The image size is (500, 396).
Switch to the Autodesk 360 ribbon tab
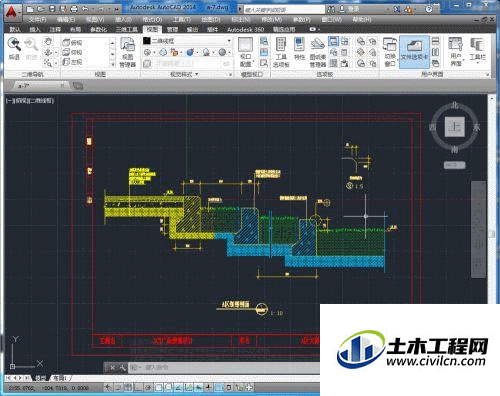[x=246, y=30]
